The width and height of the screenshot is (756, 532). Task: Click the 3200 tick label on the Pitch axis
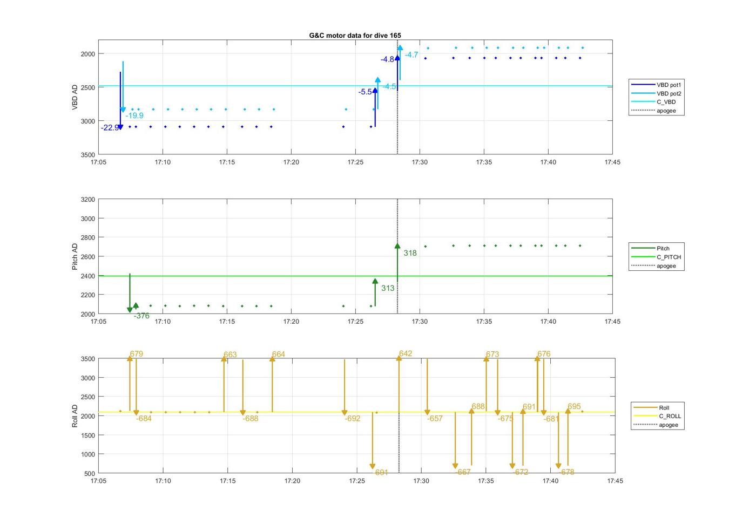click(88, 200)
